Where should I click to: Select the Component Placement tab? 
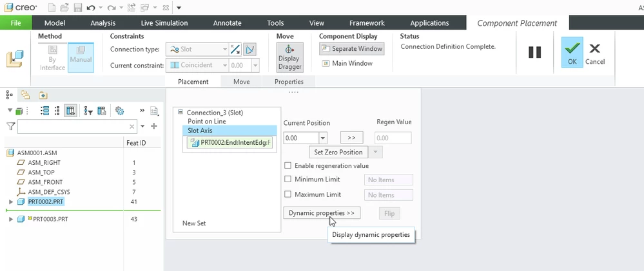[517, 23]
